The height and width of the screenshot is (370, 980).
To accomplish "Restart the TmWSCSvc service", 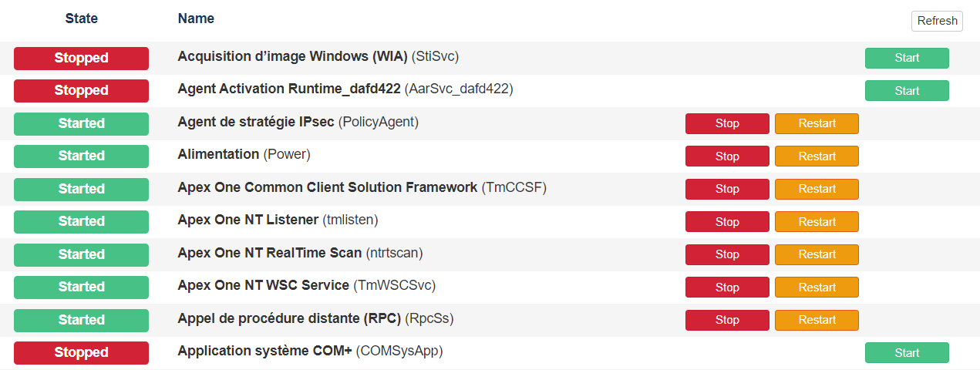I will click(817, 288).
